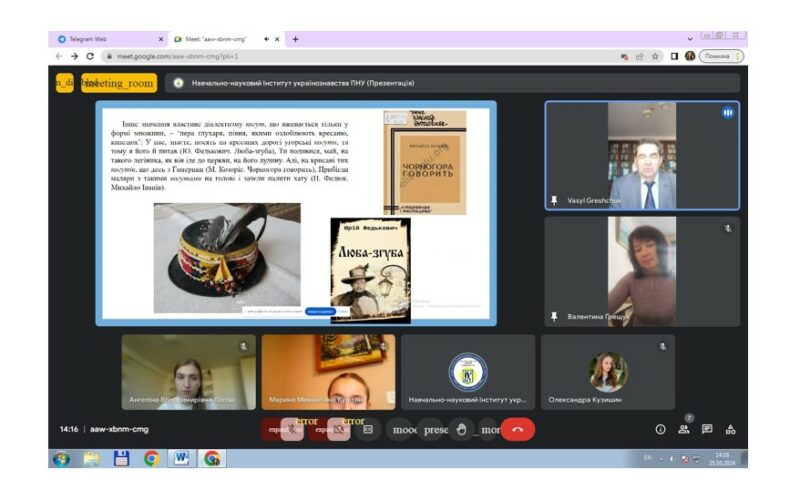Open a new browser tab
Viewport: 800px width, 500px height.
click(x=295, y=39)
